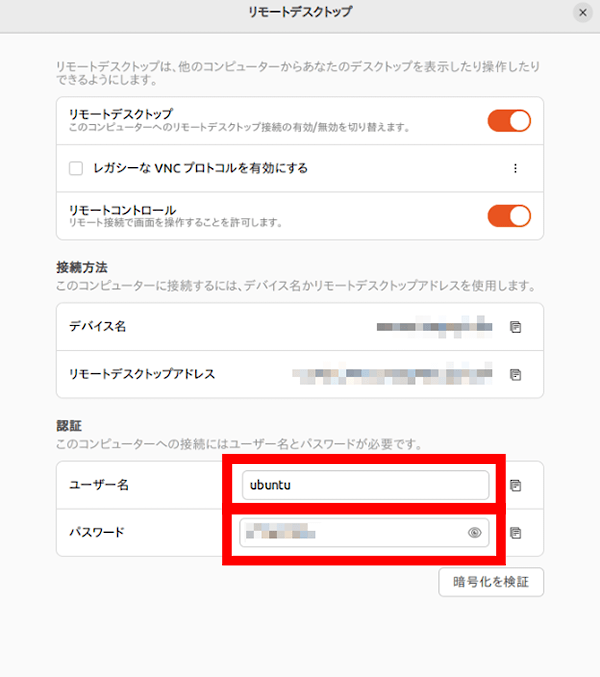600x677 pixels.
Task: Enable the legacy VNC protocol checkbox
Action: pos(76,168)
